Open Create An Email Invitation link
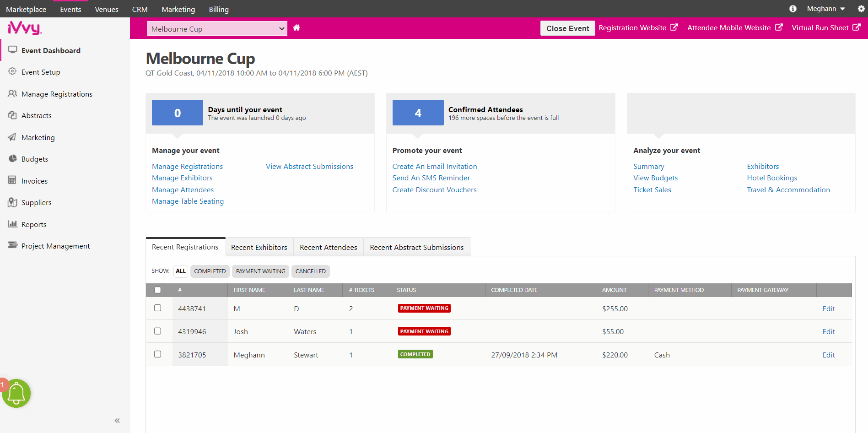This screenshot has height=433, width=868. coord(434,167)
